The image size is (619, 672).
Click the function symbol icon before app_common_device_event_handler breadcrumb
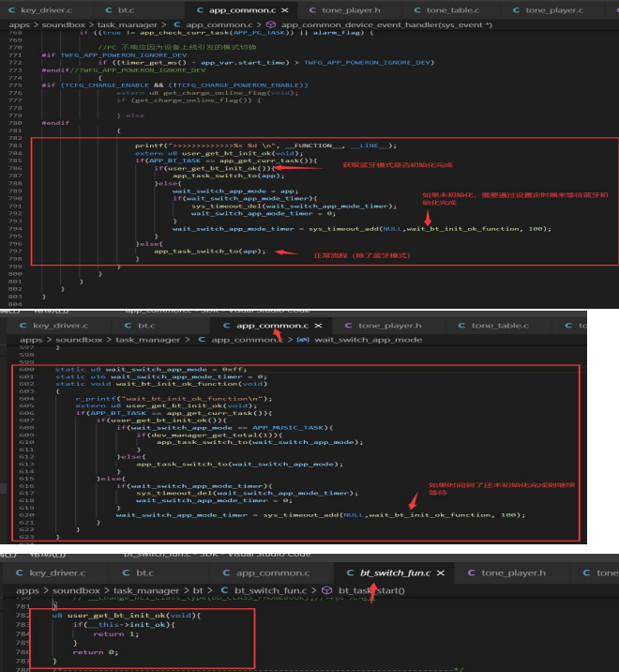coord(271,24)
